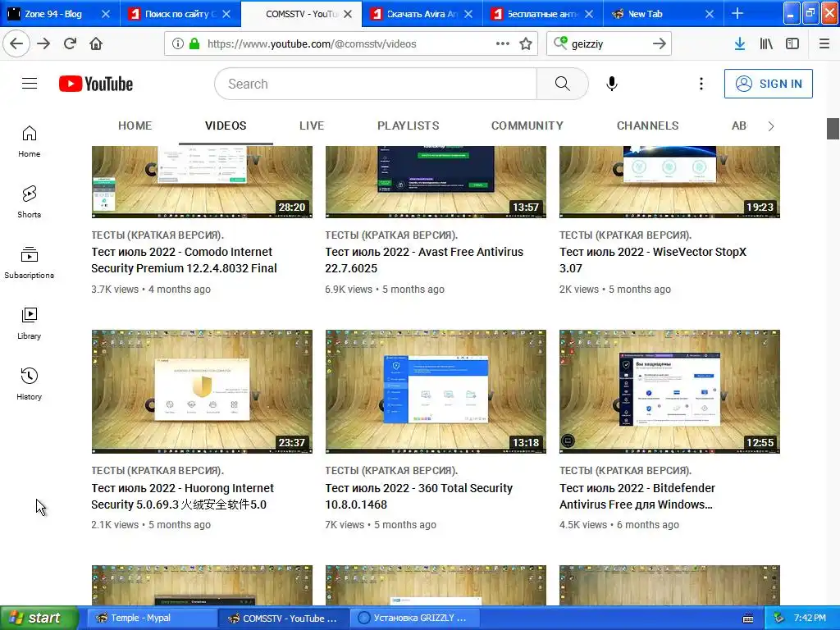
Task: Click the 12:55 Bitdefender video thumbnail
Action: [669, 391]
